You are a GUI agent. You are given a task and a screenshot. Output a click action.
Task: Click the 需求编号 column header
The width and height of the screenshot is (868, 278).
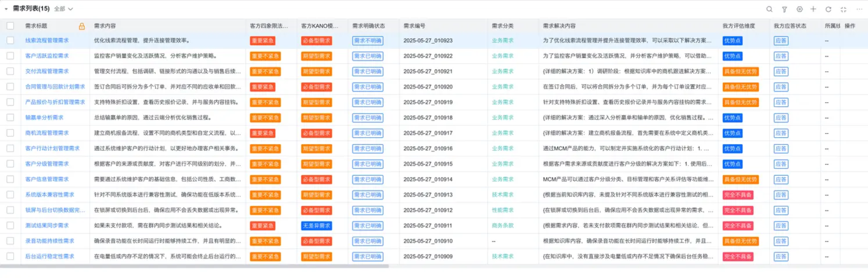414,26
